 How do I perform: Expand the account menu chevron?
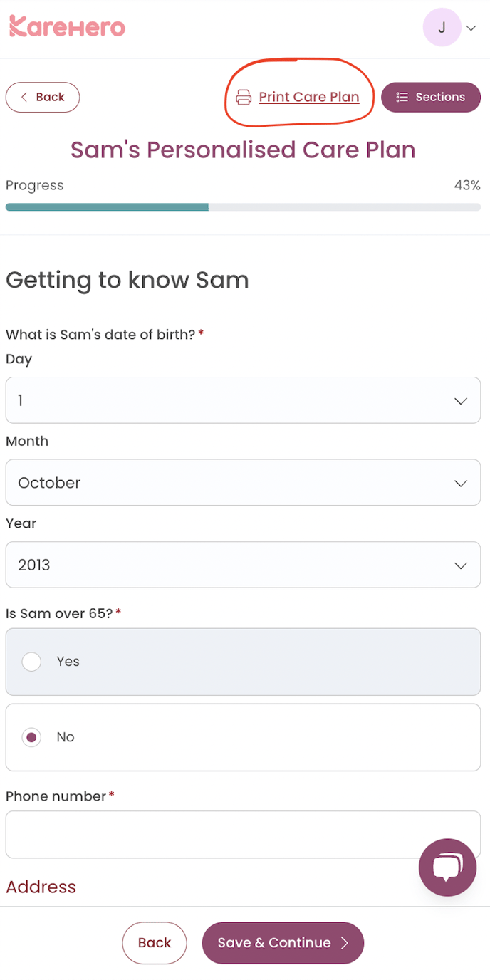click(x=471, y=28)
